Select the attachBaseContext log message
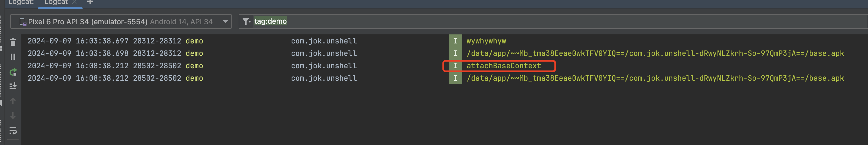The height and width of the screenshot is (145, 868). (x=504, y=66)
